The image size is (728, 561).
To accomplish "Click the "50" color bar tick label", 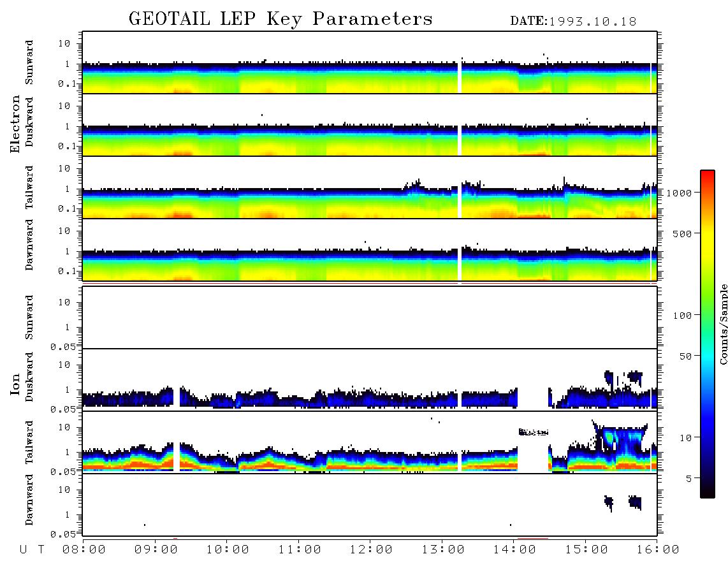I will pos(685,356).
